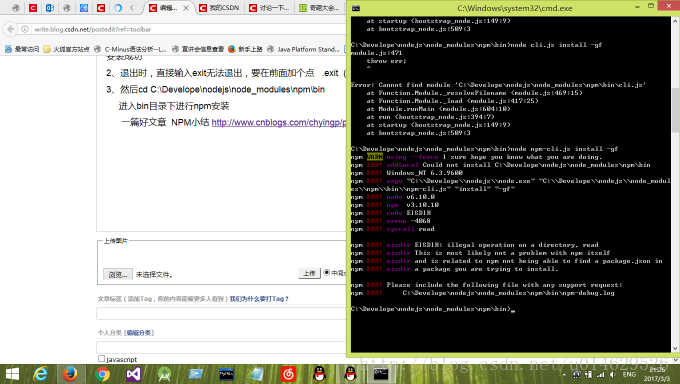Switch to cmd.exe via its taskbar icon
The image size is (680, 384).
pyautogui.click(x=381, y=374)
